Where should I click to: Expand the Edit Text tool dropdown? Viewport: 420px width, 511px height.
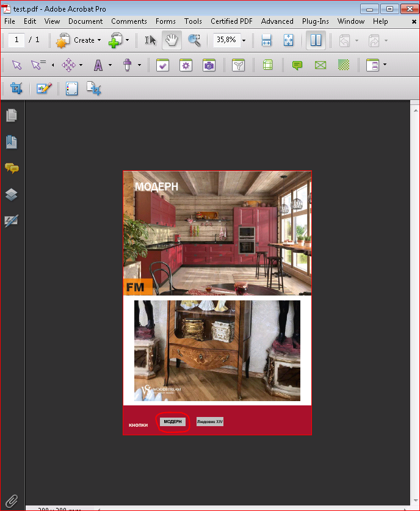pos(110,65)
